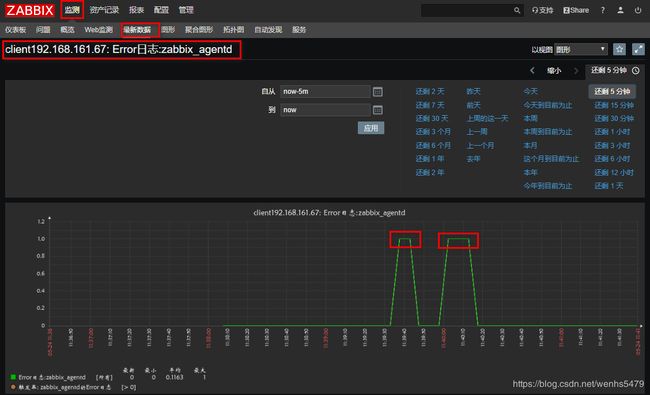Select the 本月 time preset
Image resolution: width=650 pixels, height=395 pixels.
coord(531,145)
